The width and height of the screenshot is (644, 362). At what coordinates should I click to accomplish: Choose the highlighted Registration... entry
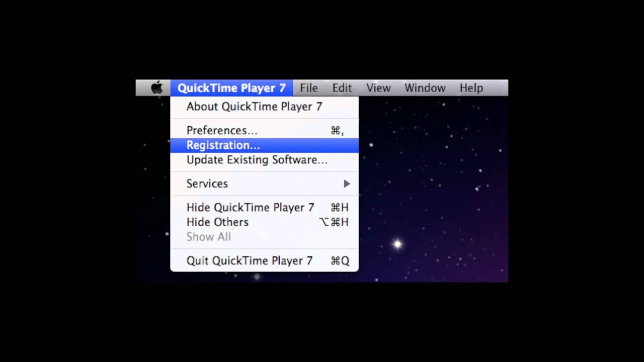pyautogui.click(x=265, y=145)
